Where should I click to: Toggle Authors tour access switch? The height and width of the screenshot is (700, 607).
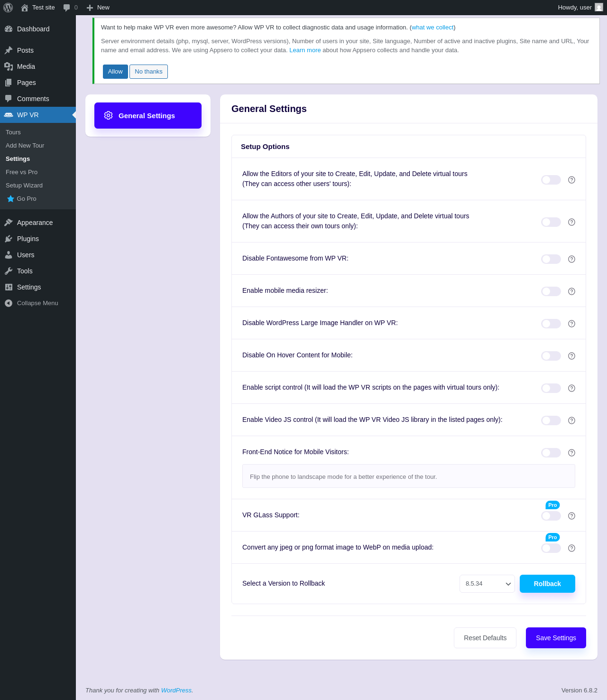point(551,222)
